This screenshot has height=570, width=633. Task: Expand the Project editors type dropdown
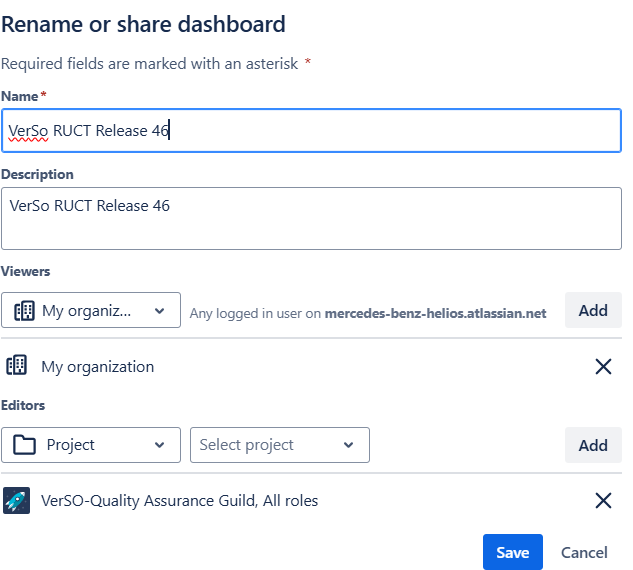coord(91,445)
